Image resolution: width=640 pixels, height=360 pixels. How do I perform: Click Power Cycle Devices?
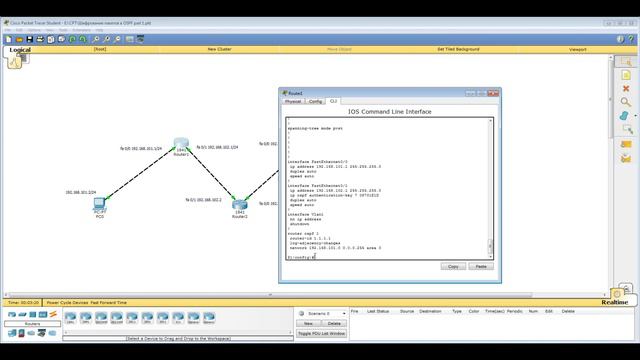tap(67, 303)
